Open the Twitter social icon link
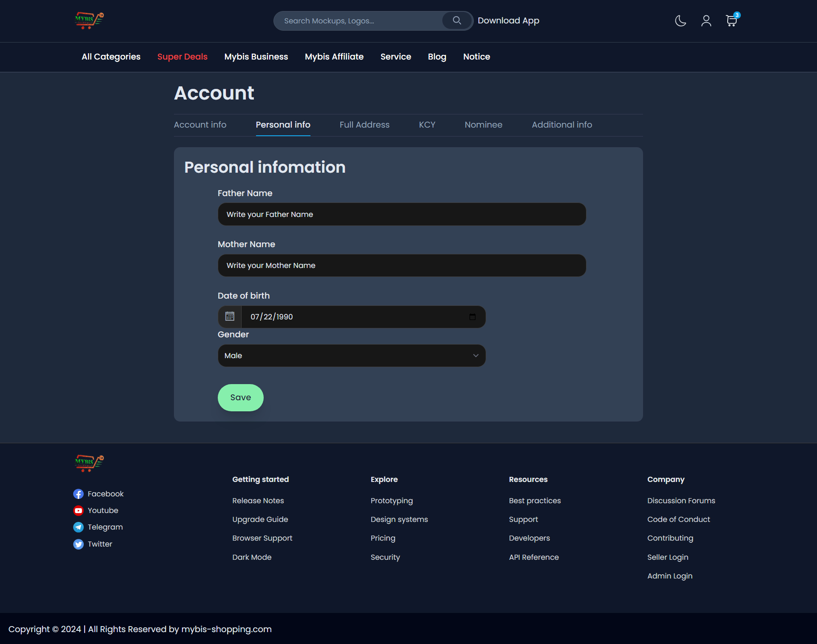 78,544
